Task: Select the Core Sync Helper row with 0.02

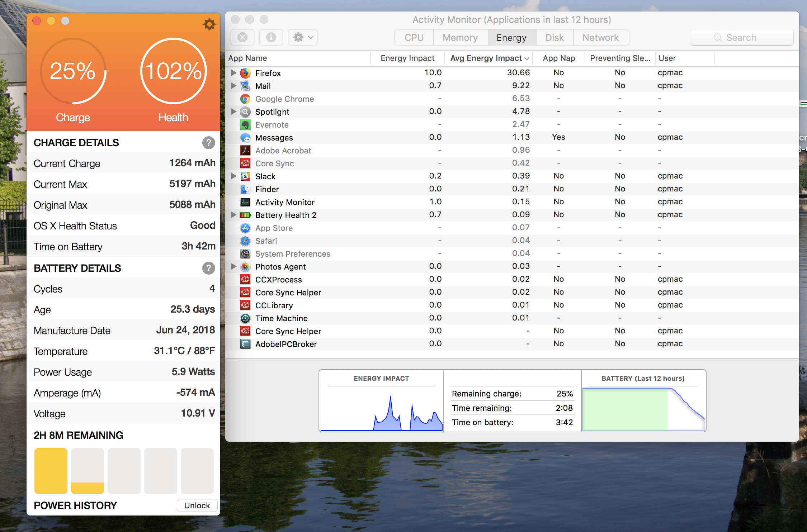Action: click(512, 293)
